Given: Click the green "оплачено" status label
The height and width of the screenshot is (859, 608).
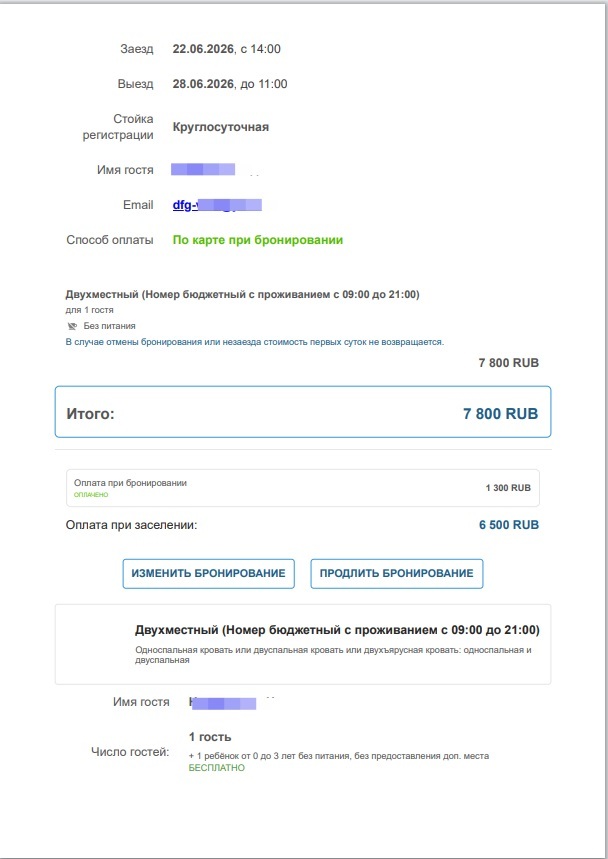Looking at the screenshot, I should click(x=91, y=494).
